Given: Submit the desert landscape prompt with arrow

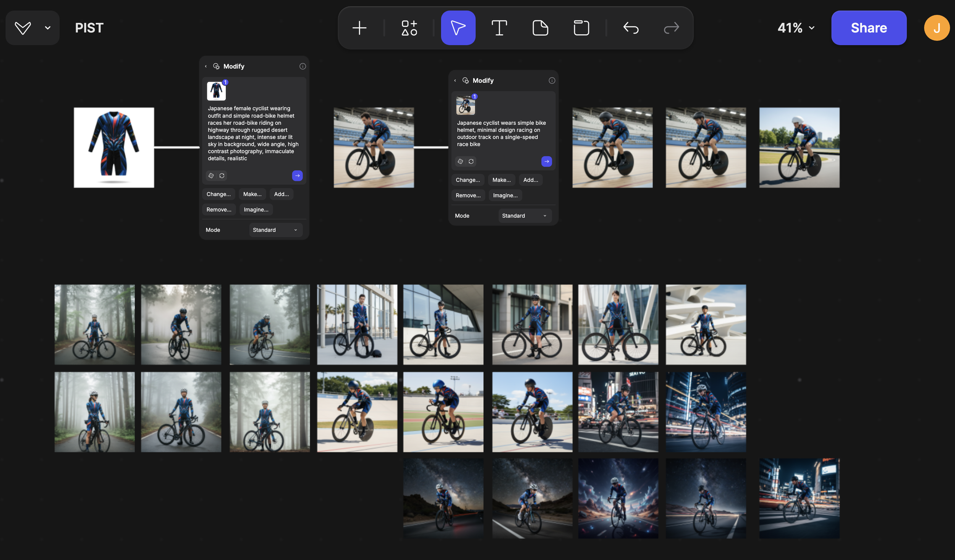Looking at the screenshot, I should pos(297,176).
